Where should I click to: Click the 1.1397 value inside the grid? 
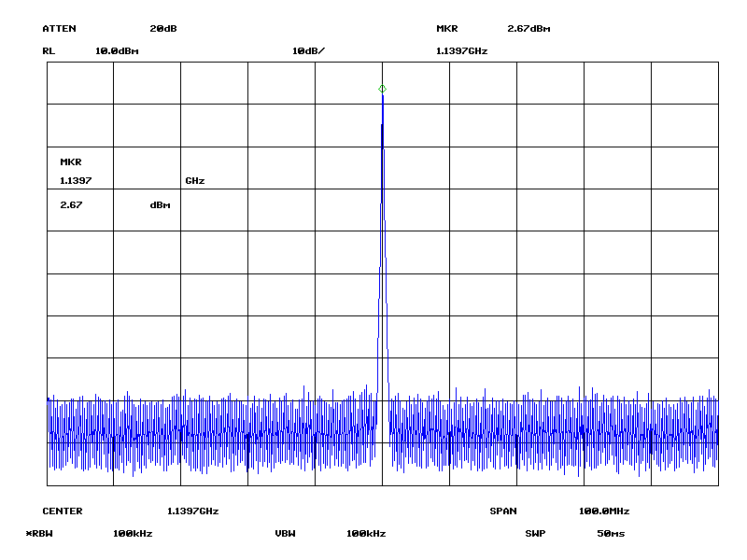tap(76, 180)
